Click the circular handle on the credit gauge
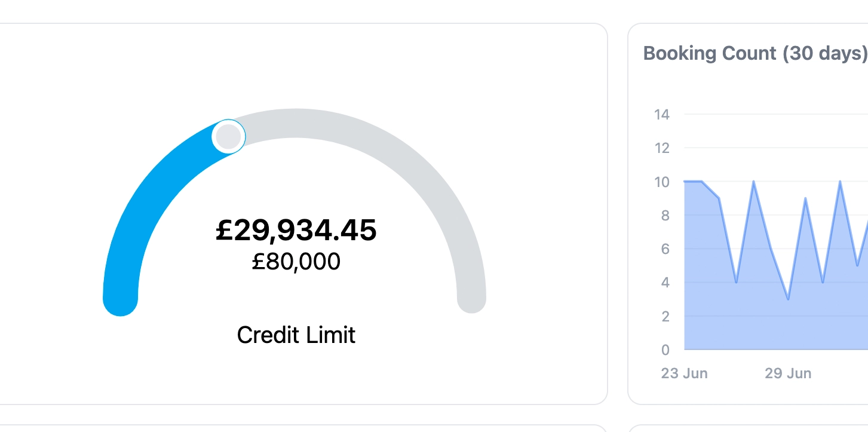 click(x=229, y=136)
